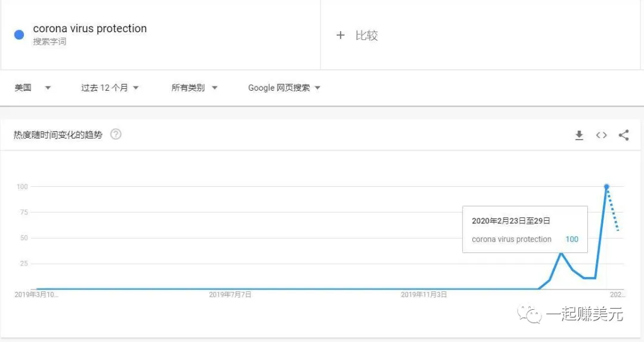Edit the corona virus protection search term
The height and width of the screenshot is (342, 644).
click(x=90, y=29)
